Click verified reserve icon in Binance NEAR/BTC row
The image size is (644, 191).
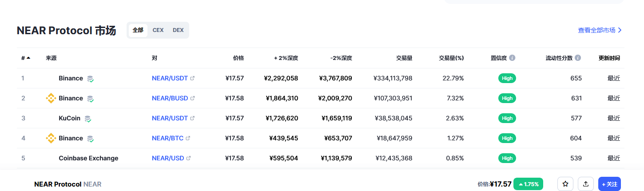[90, 139]
